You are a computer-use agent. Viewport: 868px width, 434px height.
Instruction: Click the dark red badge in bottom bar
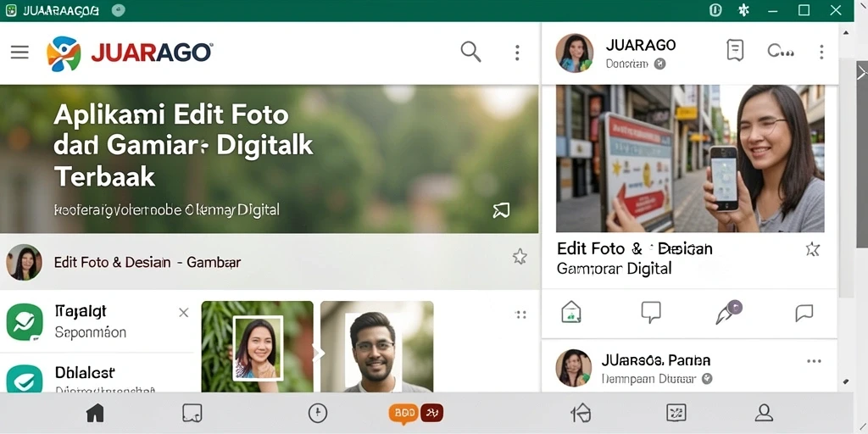[431, 413]
